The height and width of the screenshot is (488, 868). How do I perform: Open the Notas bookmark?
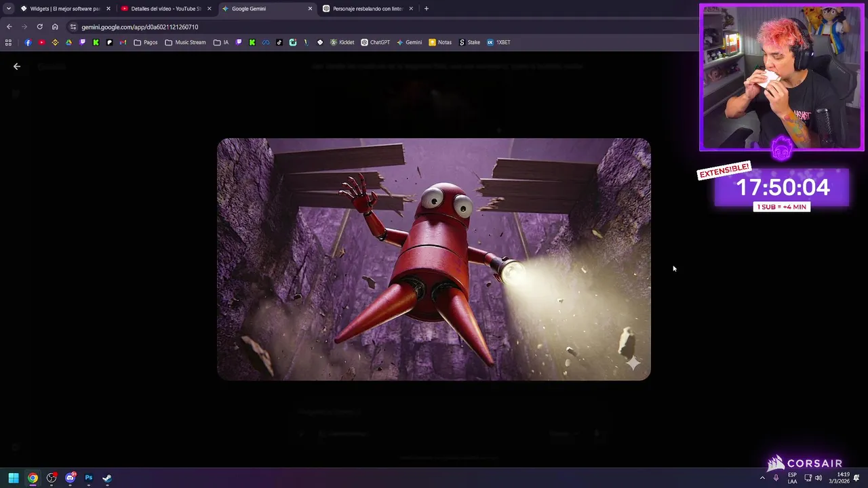pyautogui.click(x=440, y=42)
